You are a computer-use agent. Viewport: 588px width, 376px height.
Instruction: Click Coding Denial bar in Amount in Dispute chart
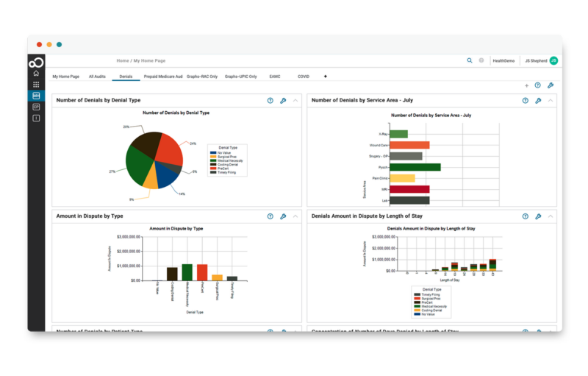coord(172,274)
